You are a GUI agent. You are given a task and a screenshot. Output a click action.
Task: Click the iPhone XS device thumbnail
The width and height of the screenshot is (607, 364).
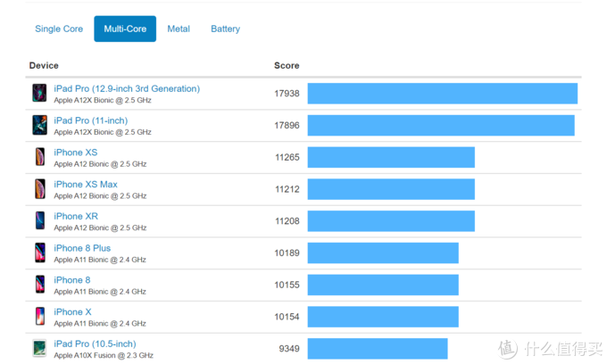40,157
